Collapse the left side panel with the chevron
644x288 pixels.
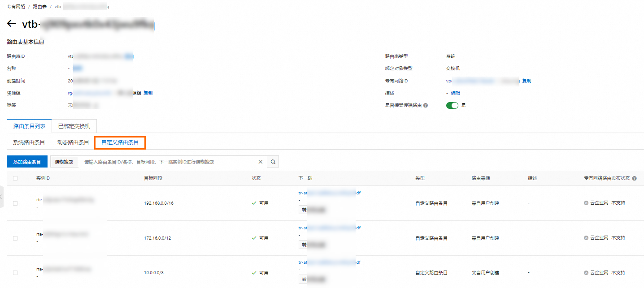click(x=2, y=197)
